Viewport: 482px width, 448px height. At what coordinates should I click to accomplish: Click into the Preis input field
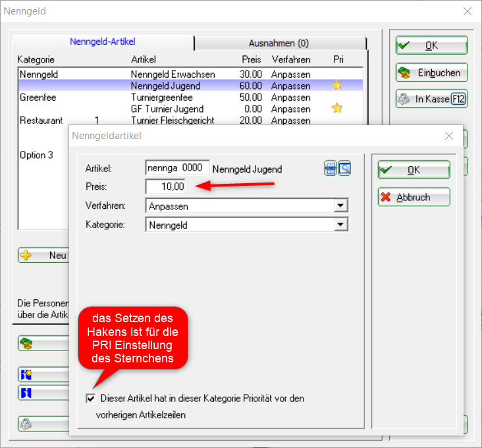coord(165,187)
